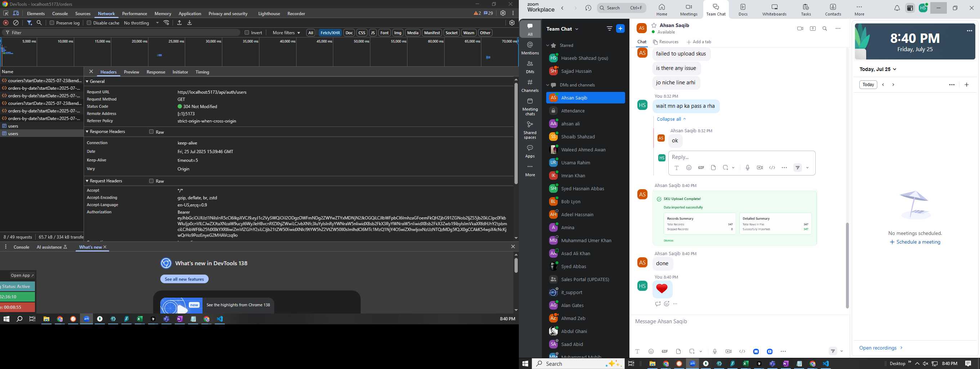
Task: Click See all new features button
Action: 184,279
